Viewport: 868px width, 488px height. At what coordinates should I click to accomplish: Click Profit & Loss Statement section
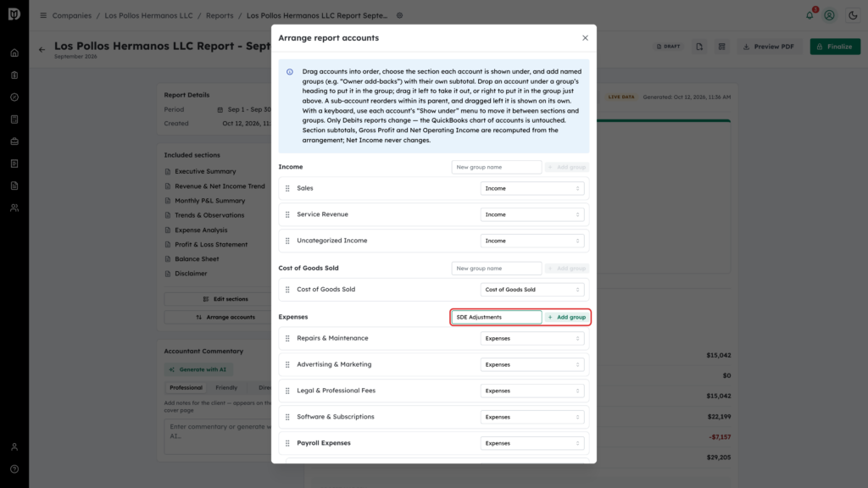coord(211,245)
